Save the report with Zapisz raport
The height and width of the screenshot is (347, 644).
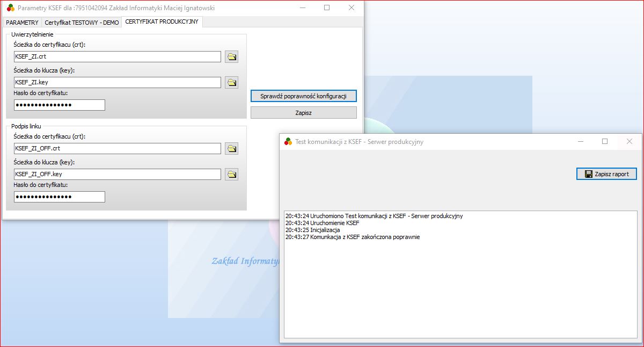pos(606,174)
